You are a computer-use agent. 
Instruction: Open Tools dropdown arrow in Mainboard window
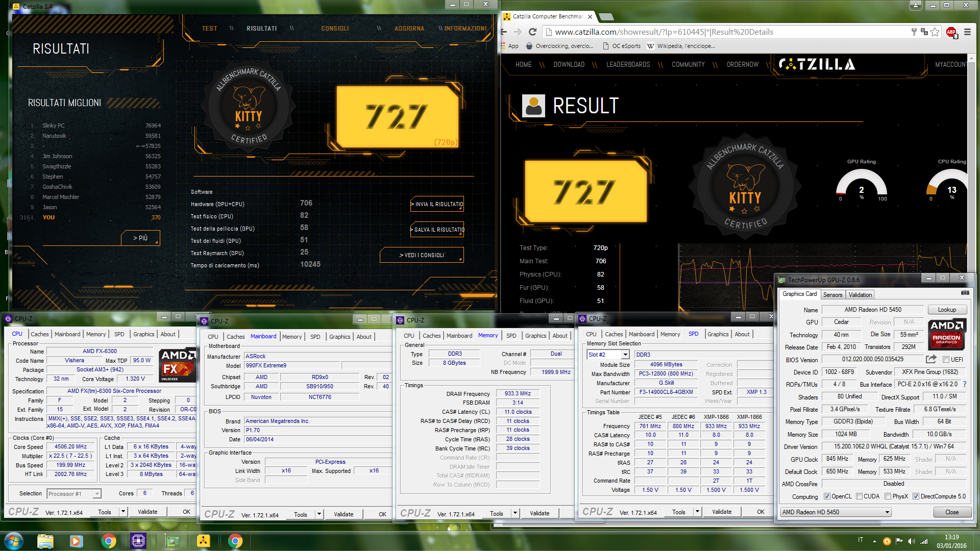click(319, 514)
